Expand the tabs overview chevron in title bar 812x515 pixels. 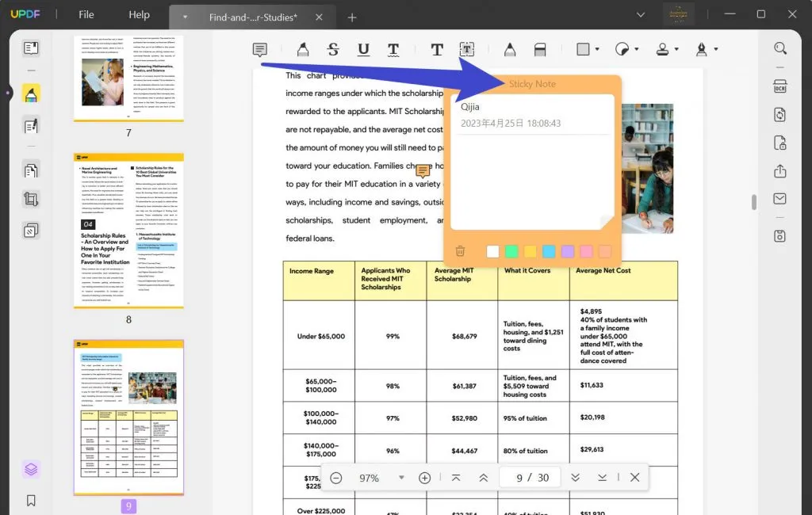641,14
